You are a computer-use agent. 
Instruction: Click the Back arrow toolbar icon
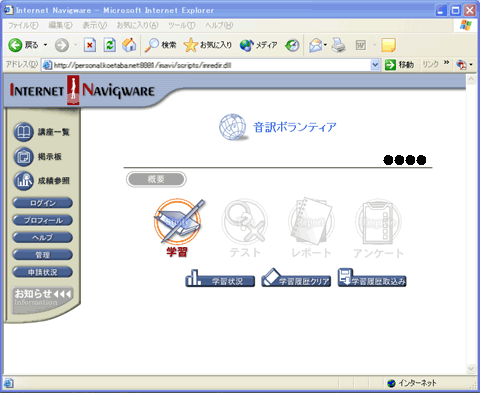pyautogui.click(x=15, y=45)
